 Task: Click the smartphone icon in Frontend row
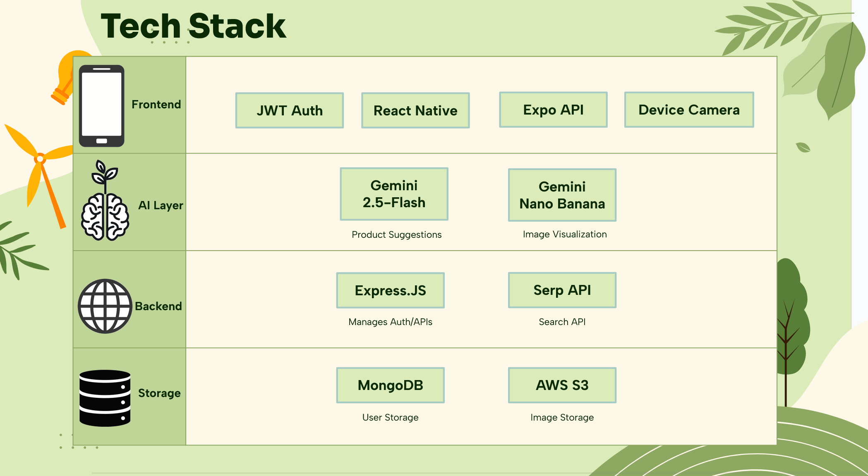101,106
